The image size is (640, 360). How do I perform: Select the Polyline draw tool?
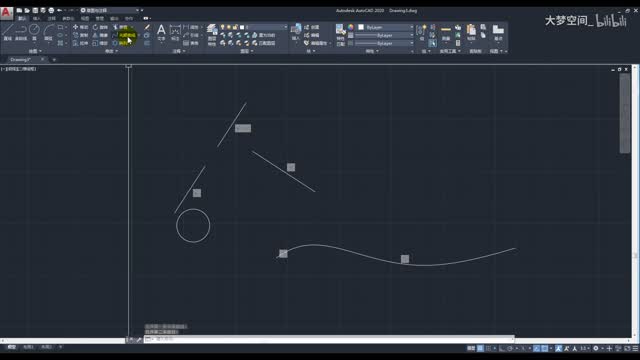pyautogui.click(x=21, y=32)
